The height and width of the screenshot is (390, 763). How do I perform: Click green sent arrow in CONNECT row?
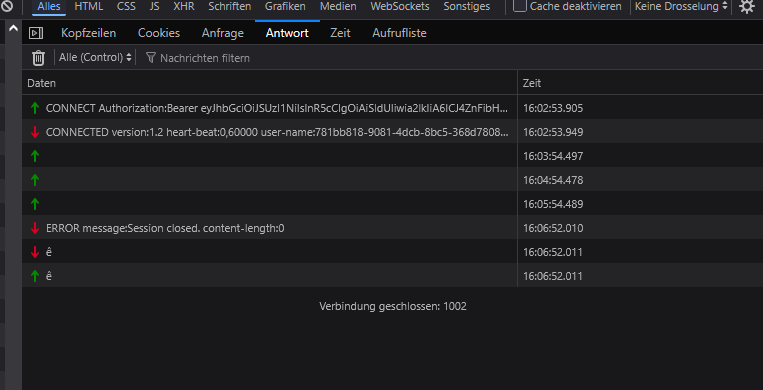tap(35, 108)
